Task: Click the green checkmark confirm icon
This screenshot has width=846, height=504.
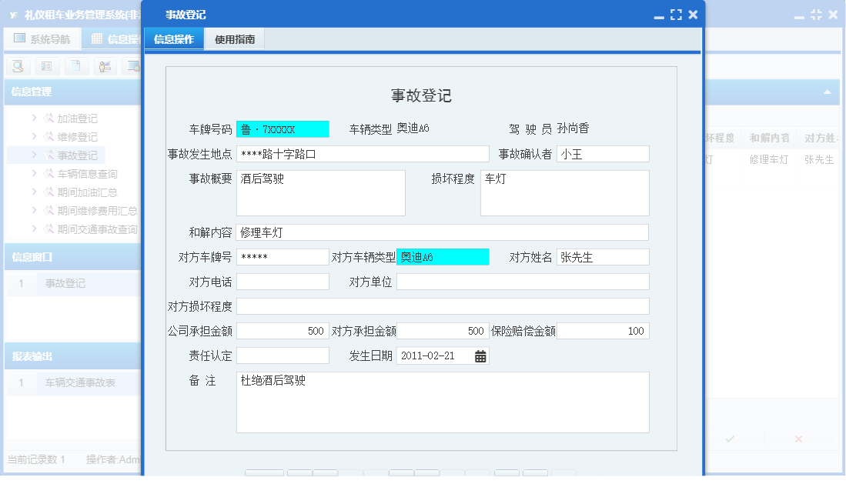Action: pyautogui.click(x=730, y=437)
